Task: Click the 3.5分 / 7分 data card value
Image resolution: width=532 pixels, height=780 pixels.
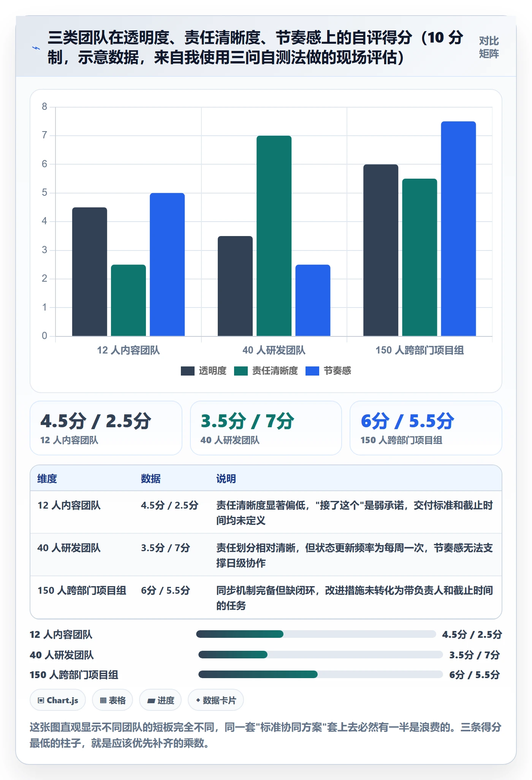Action: pyautogui.click(x=247, y=421)
